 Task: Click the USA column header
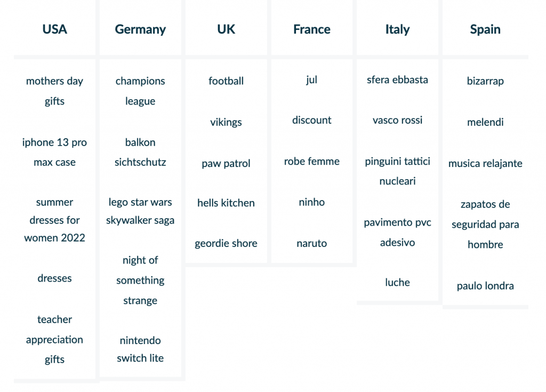pos(54,29)
